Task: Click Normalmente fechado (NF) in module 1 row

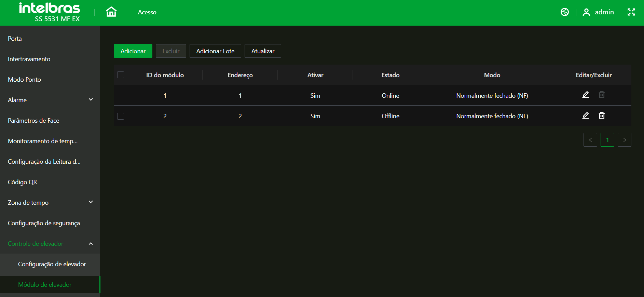Action: pyautogui.click(x=492, y=96)
